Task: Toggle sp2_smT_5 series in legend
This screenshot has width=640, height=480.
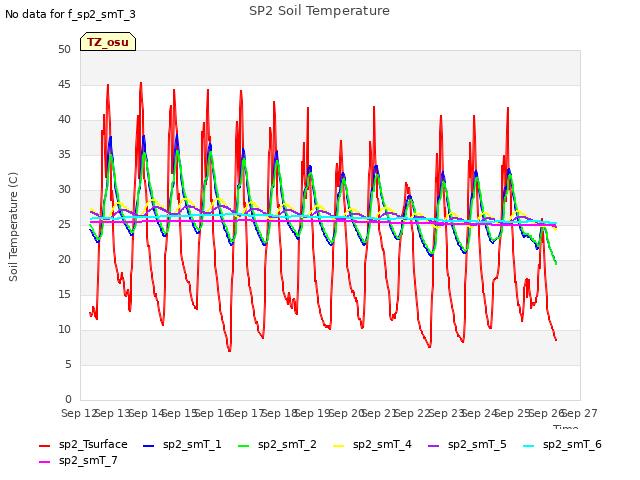Action: 467,444
